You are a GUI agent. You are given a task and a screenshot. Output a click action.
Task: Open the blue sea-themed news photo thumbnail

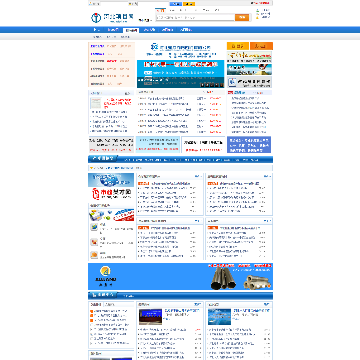[219, 317]
